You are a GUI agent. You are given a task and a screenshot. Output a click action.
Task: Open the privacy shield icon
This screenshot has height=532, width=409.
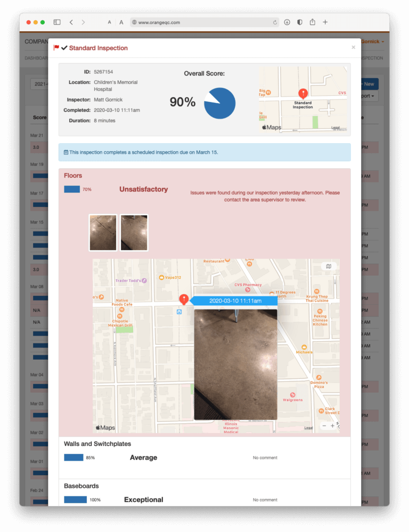[300, 22]
